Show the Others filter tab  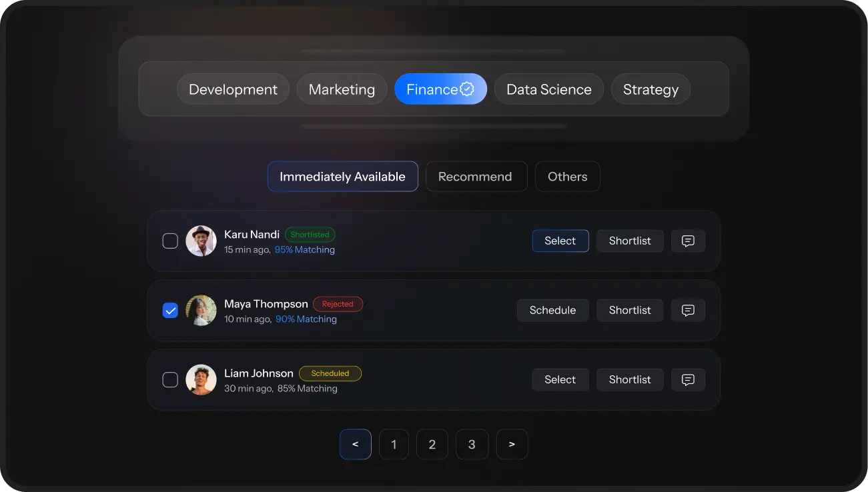(567, 177)
